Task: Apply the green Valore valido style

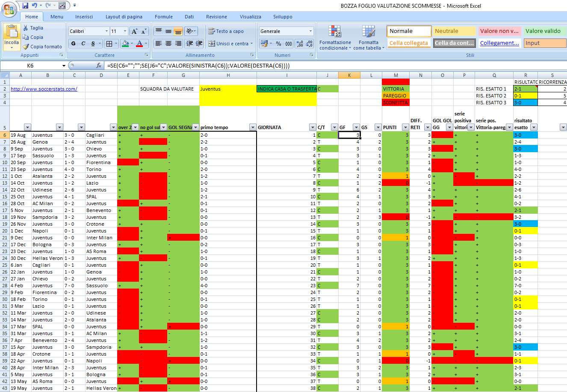Action: [545, 31]
